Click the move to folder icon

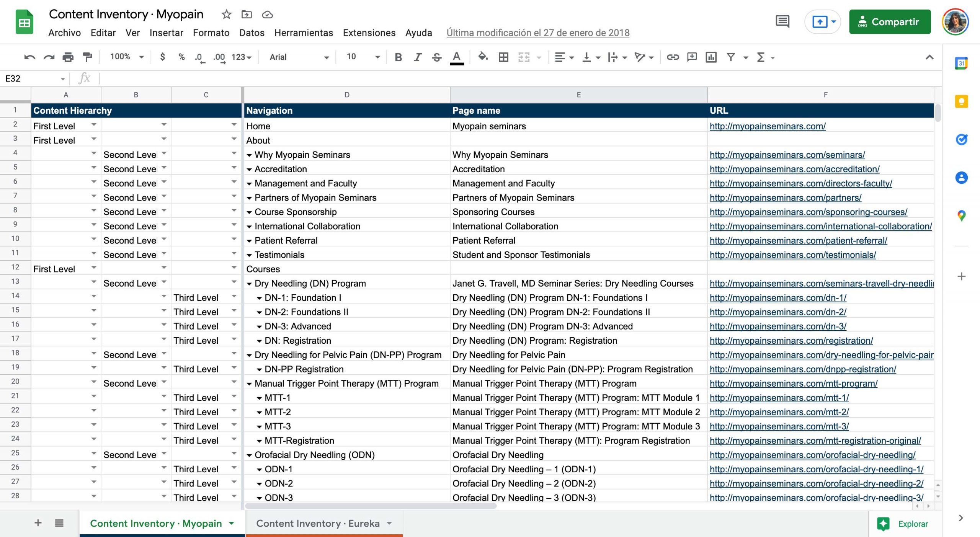(247, 15)
